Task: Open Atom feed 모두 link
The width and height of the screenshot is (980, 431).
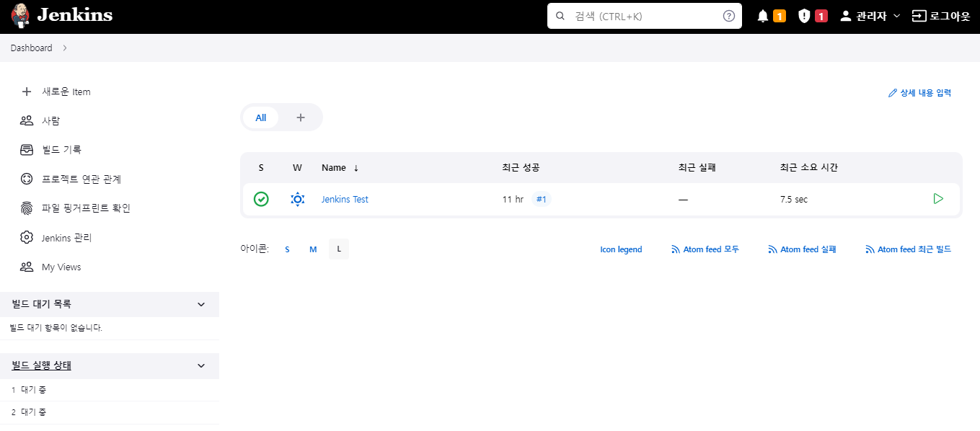Action: tap(705, 249)
